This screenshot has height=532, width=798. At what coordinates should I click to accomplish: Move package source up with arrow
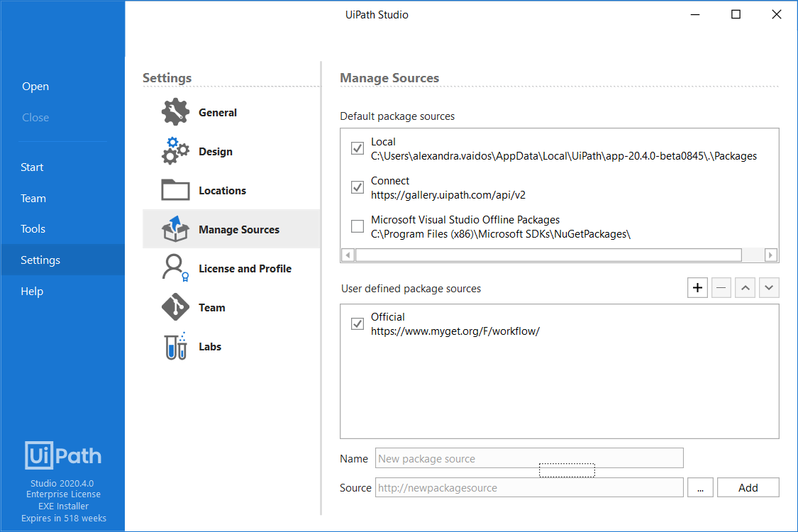(745, 288)
